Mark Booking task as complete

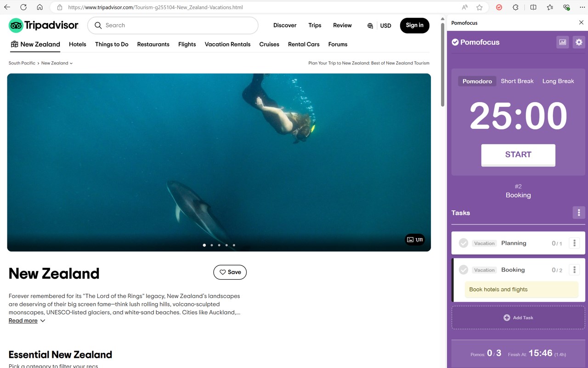[x=464, y=270]
